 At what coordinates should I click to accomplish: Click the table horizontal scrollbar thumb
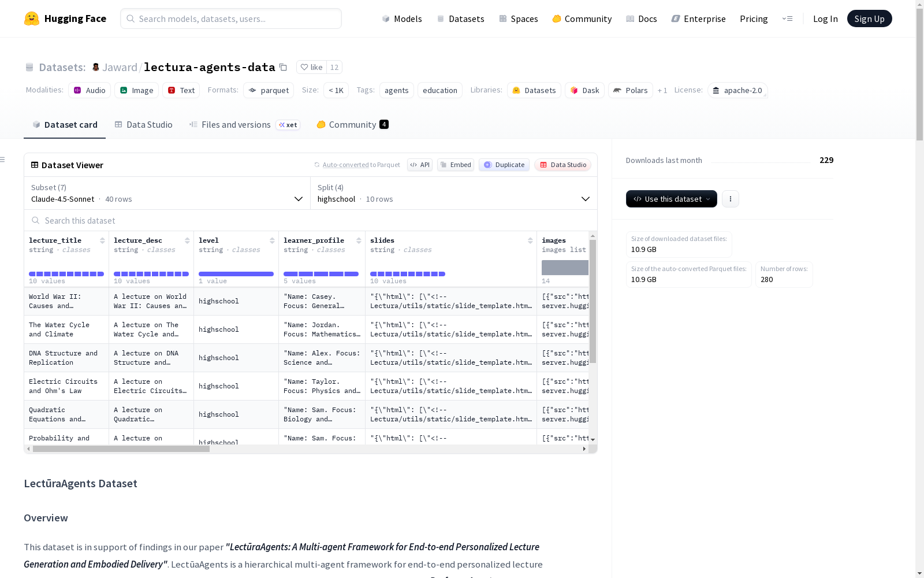[121, 449]
